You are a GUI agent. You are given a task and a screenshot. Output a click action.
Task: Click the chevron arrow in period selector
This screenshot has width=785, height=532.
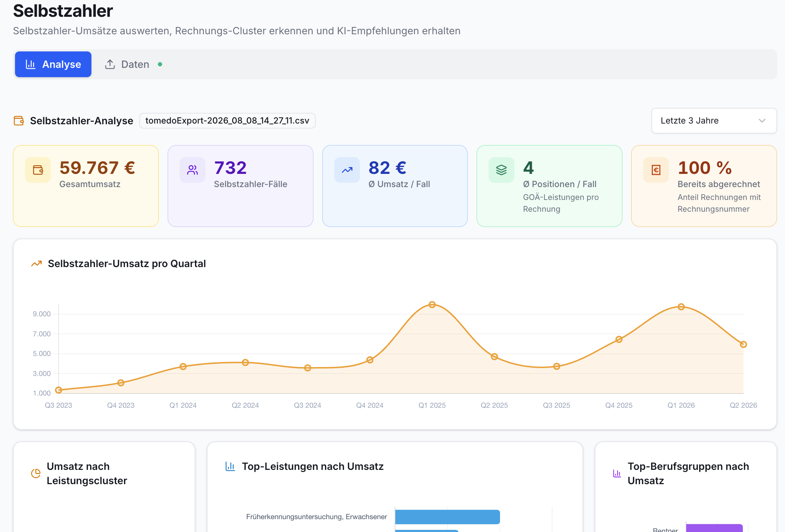pos(762,121)
